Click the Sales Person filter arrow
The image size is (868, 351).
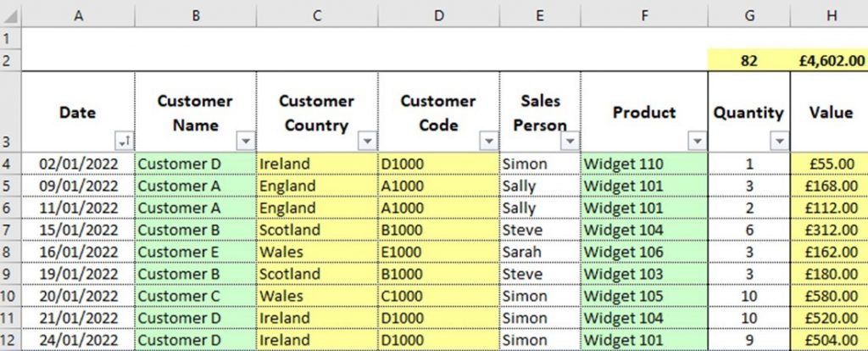click(570, 141)
